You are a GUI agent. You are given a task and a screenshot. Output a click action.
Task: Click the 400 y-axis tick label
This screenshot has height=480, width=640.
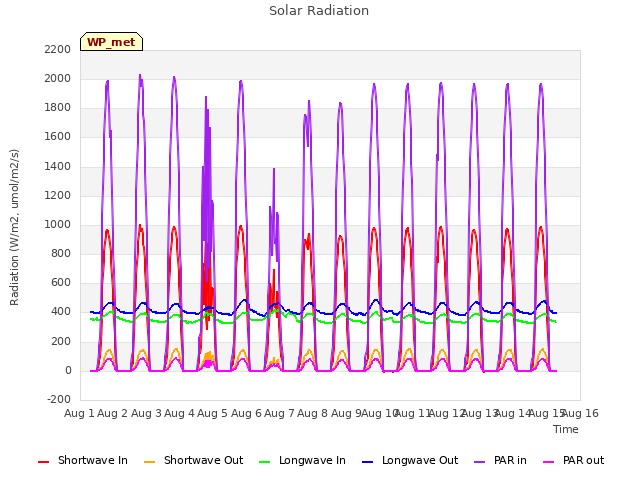[x=61, y=312]
